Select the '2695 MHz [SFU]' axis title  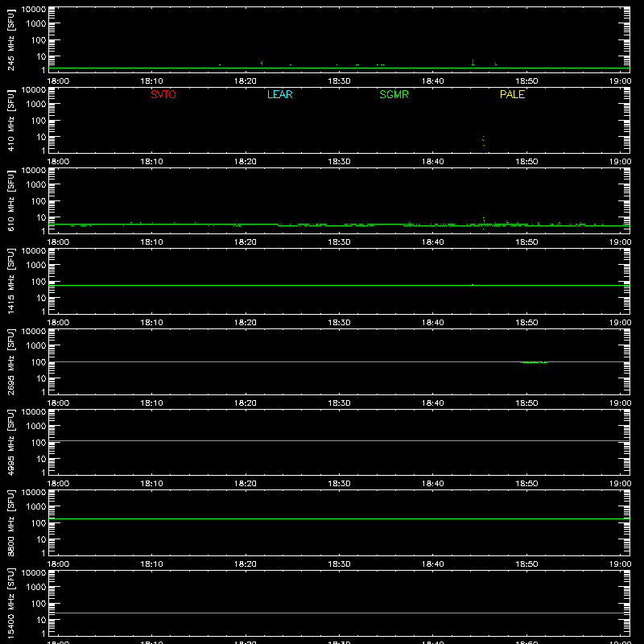10,361
